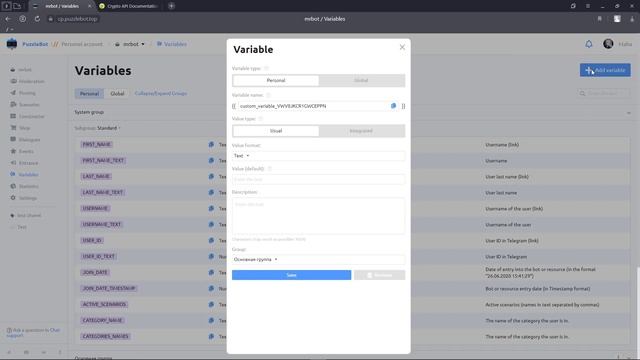Copy JOIN_DATE variable icon
Viewport: 640px width, 360px height.
click(x=211, y=272)
